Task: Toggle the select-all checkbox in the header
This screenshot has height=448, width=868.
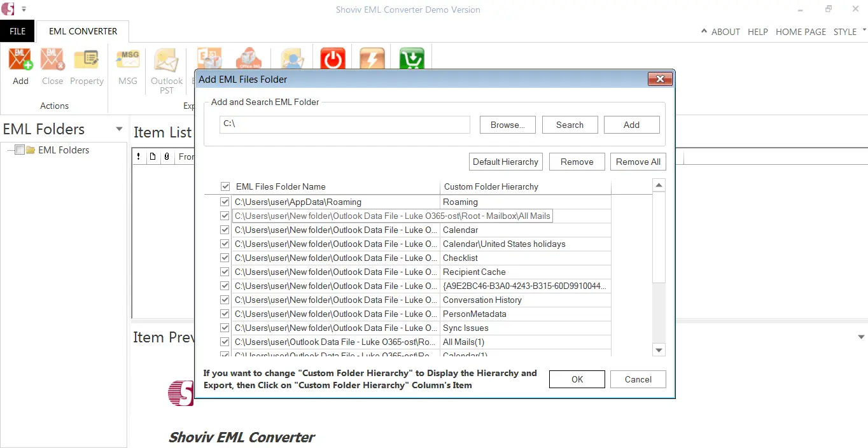Action: pyautogui.click(x=225, y=186)
